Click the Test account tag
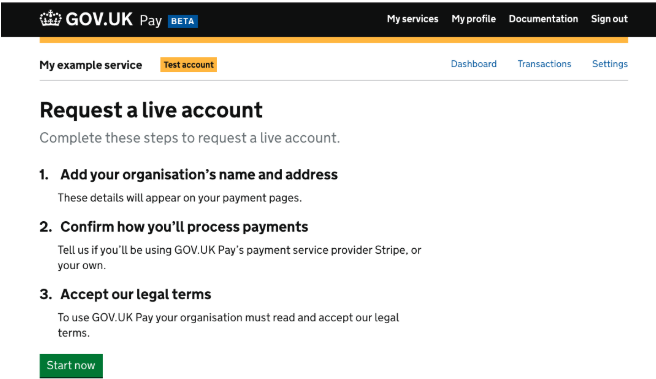 tap(189, 65)
